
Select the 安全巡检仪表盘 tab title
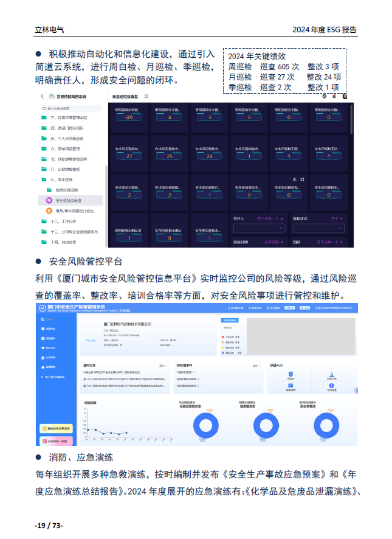point(125,97)
